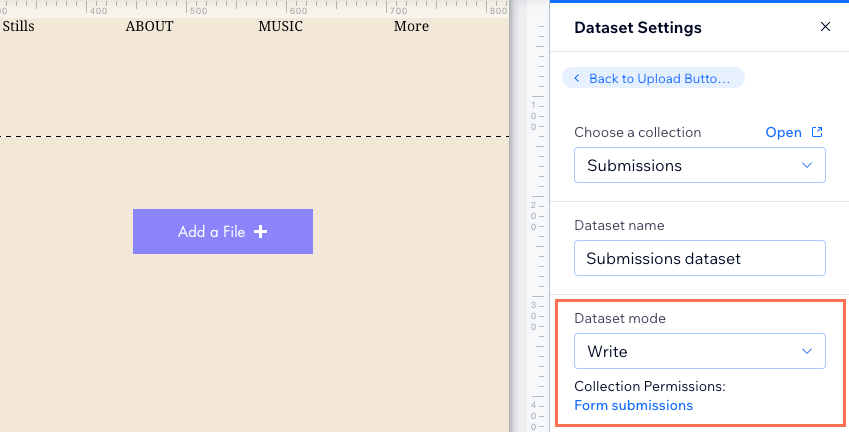The image size is (849, 432).
Task: Open the ABOUT menu item
Action: click(149, 26)
